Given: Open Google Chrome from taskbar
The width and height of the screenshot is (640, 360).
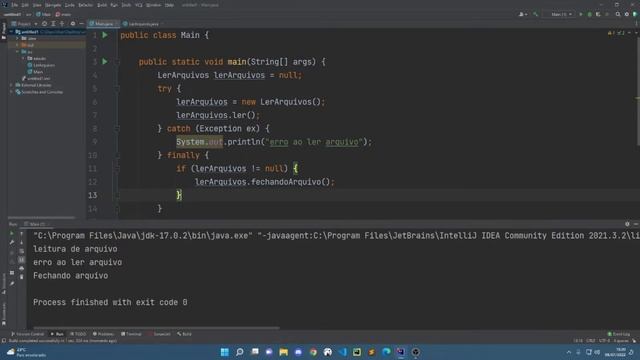Looking at the screenshot, I should pos(313,352).
